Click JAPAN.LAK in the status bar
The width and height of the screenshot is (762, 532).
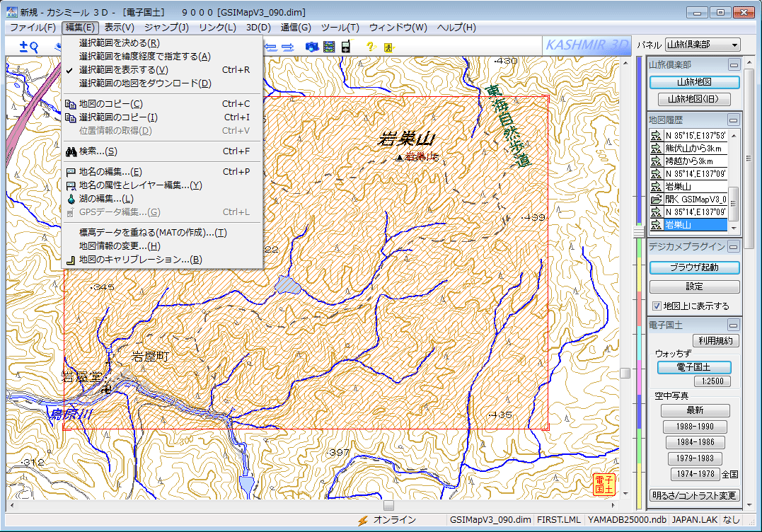pyautogui.click(x=695, y=520)
